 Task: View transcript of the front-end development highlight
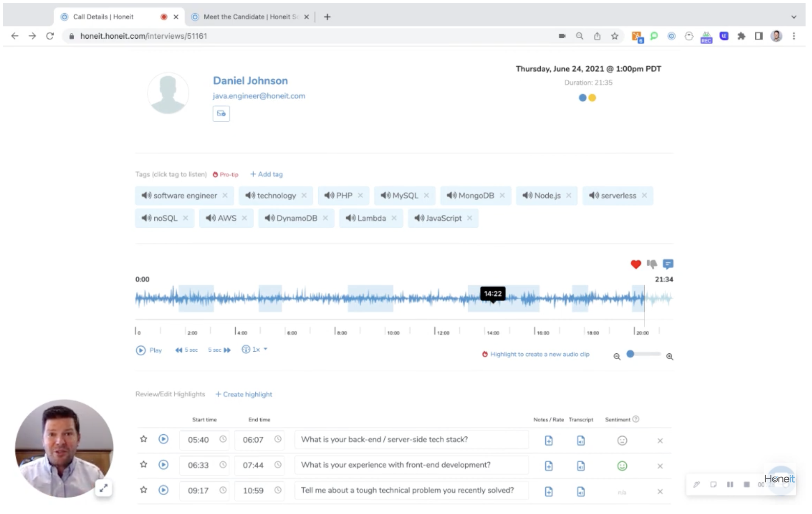(580, 466)
